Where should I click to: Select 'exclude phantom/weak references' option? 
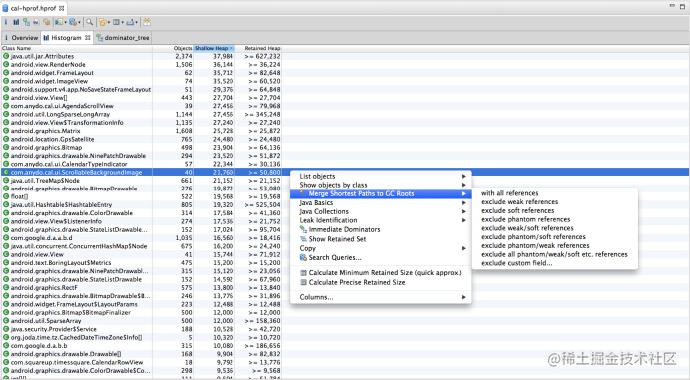click(554, 245)
